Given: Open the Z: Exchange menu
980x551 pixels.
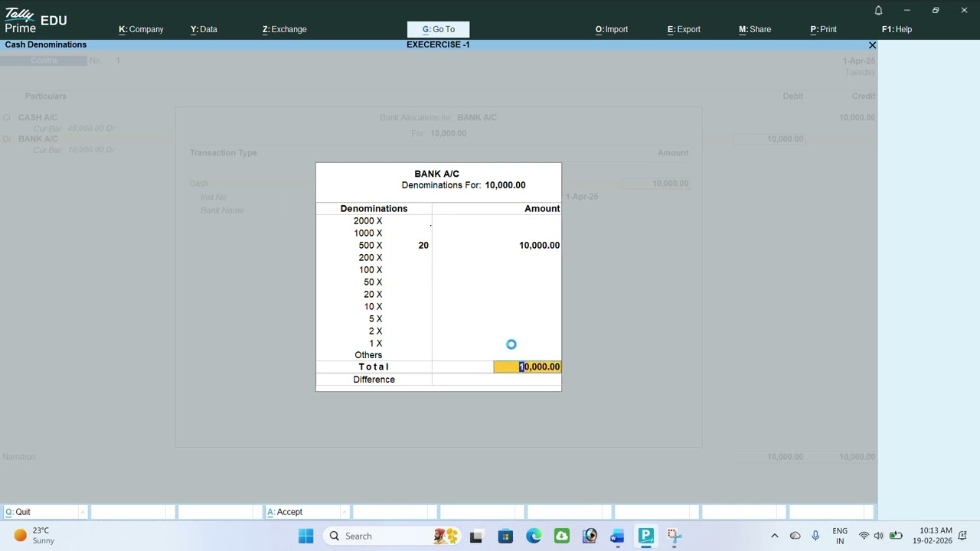Looking at the screenshot, I should (284, 29).
